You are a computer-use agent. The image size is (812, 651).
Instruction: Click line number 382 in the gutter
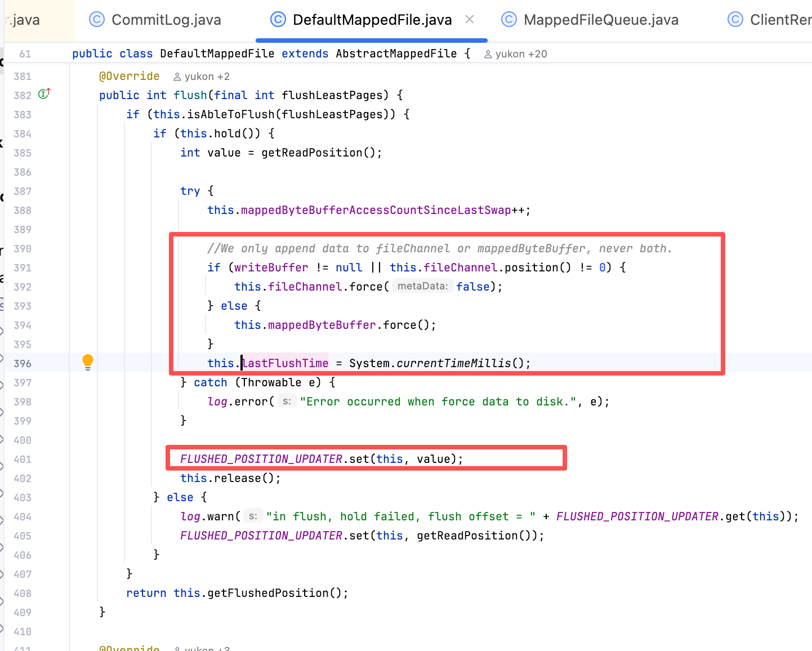tap(23, 95)
